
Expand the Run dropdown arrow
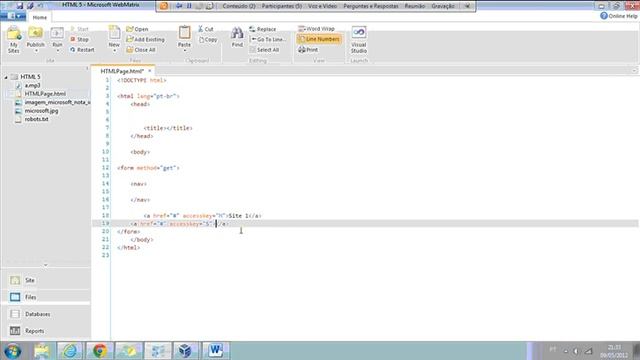point(58,51)
